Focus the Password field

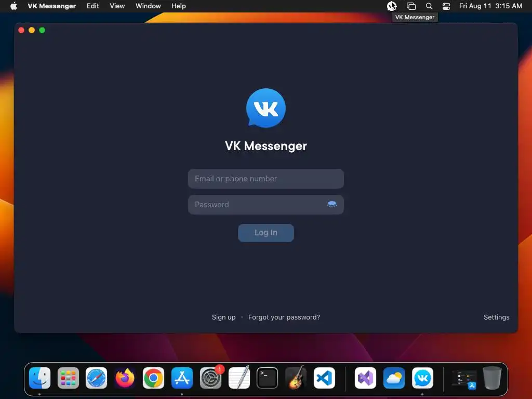[265, 205]
